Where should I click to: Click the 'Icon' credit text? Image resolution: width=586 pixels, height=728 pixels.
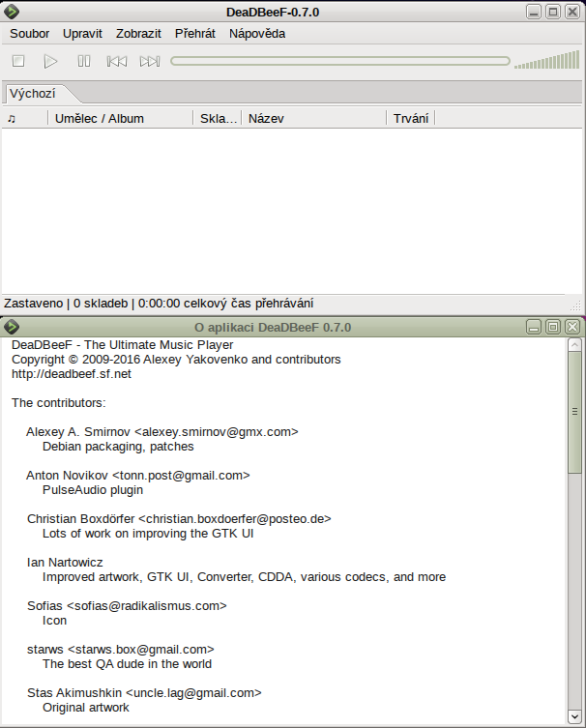(x=54, y=621)
